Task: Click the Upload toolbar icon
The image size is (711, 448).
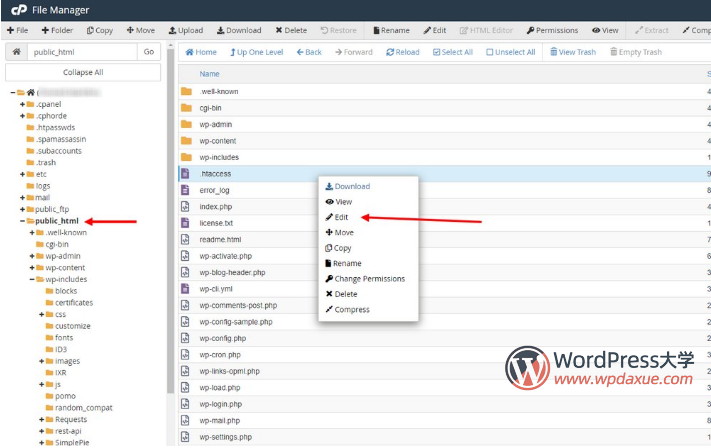Action: 185,30
